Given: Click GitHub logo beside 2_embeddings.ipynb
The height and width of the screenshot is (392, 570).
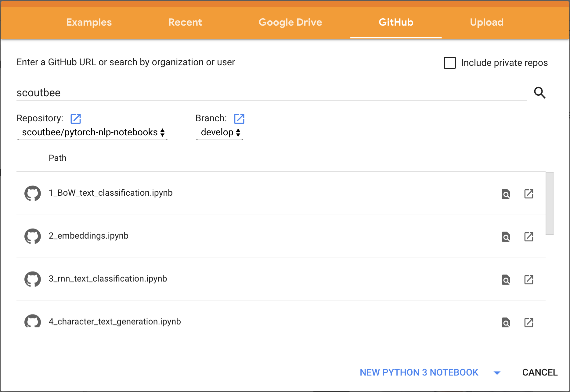Looking at the screenshot, I should [33, 236].
